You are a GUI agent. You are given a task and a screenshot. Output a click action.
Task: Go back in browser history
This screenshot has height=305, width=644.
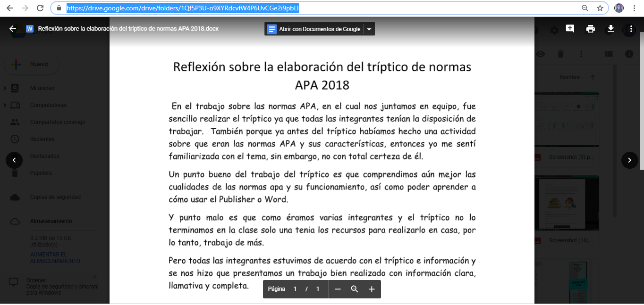click(x=10, y=8)
